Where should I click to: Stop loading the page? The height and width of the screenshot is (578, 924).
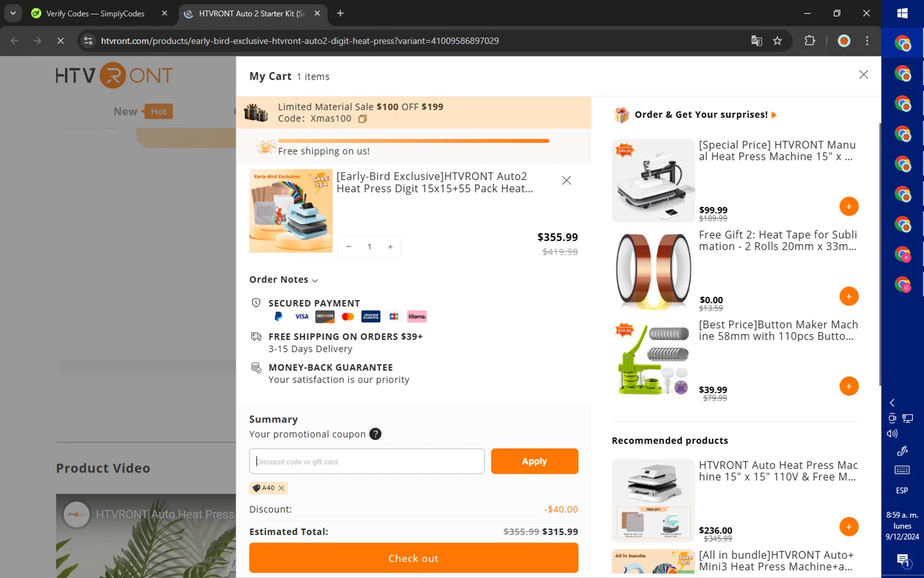tap(60, 41)
